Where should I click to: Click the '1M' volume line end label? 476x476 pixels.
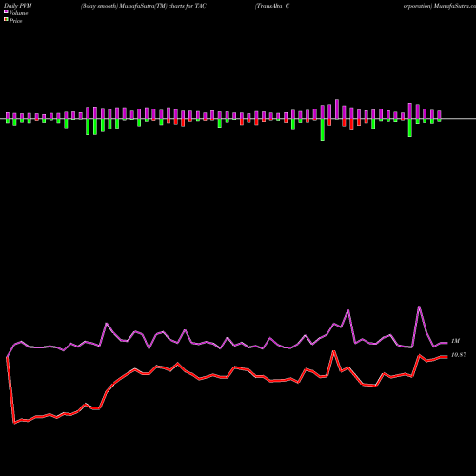click(x=455, y=341)
